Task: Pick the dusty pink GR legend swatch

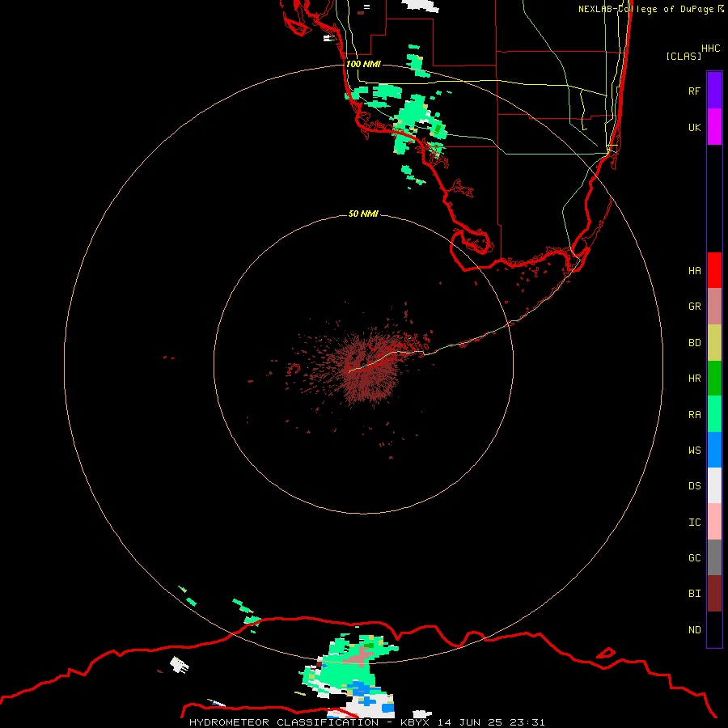Action: pyautogui.click(x=714, y=307)
